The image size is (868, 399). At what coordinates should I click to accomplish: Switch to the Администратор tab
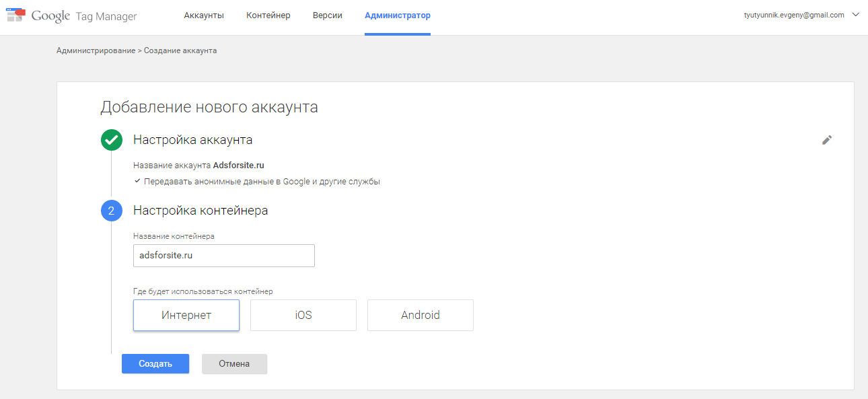pyautogui.click(x=397, y=14)
